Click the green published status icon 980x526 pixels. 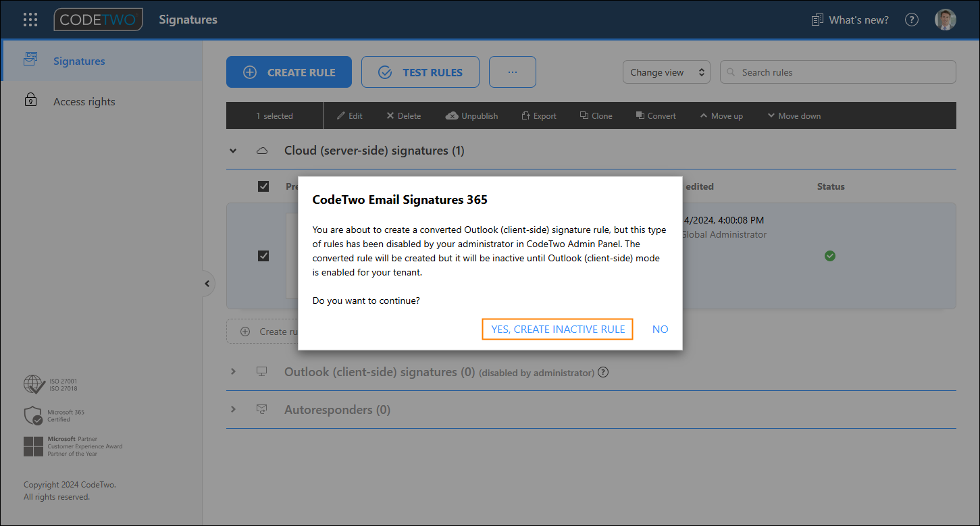point(830,256)
